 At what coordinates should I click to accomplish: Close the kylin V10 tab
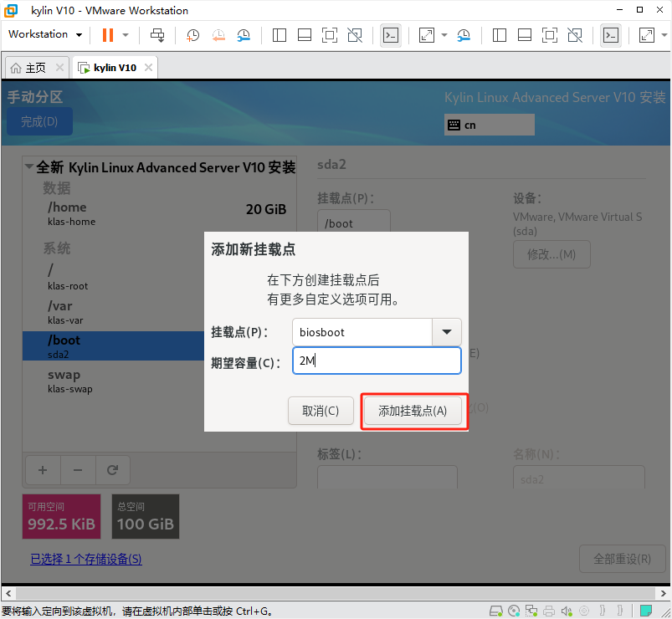click(148, 67)
